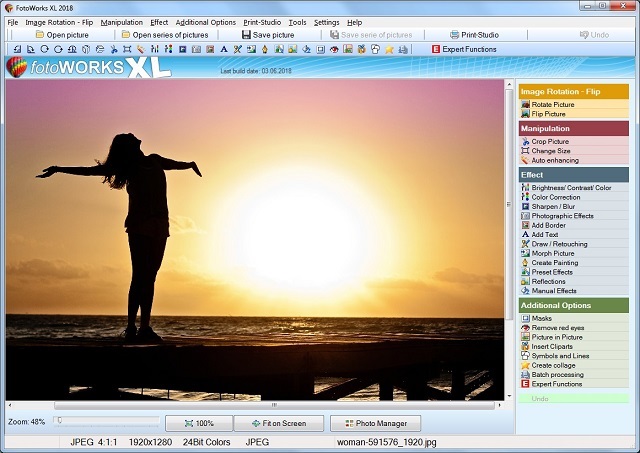Click the red eye removal toolbar icon
The width and height of the screenshot is (640, 453).
tap(334, 49)
